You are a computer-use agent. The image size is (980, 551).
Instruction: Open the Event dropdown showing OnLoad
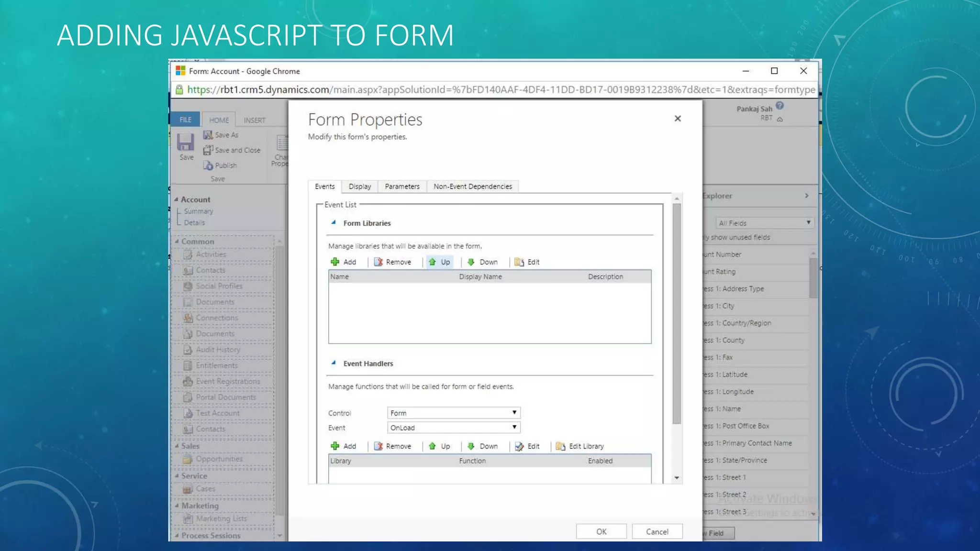pos(453,428)
